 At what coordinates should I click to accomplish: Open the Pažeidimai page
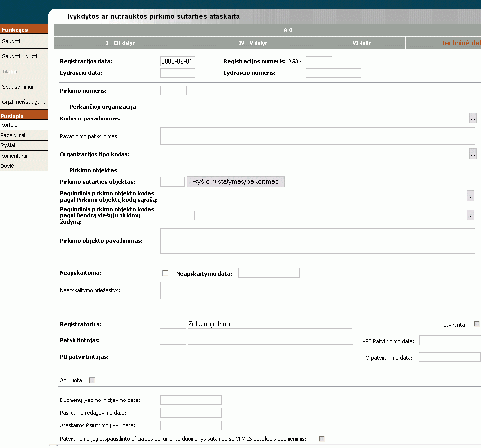click(x=24, y=135)
